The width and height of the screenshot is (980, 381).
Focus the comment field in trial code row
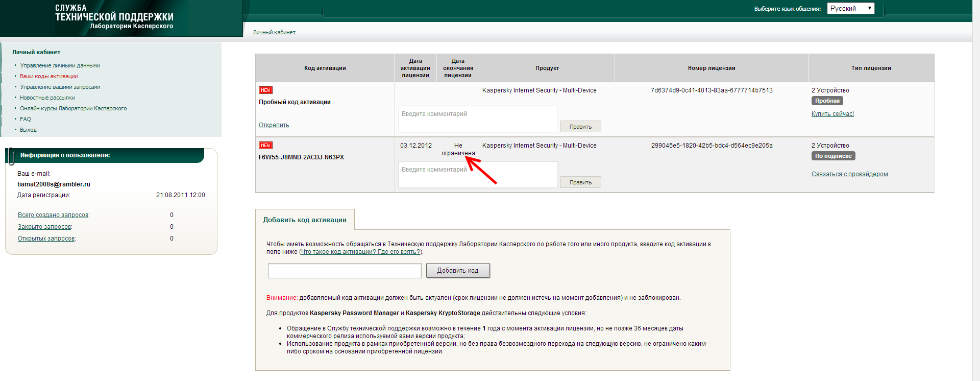[x=478, y=119]
